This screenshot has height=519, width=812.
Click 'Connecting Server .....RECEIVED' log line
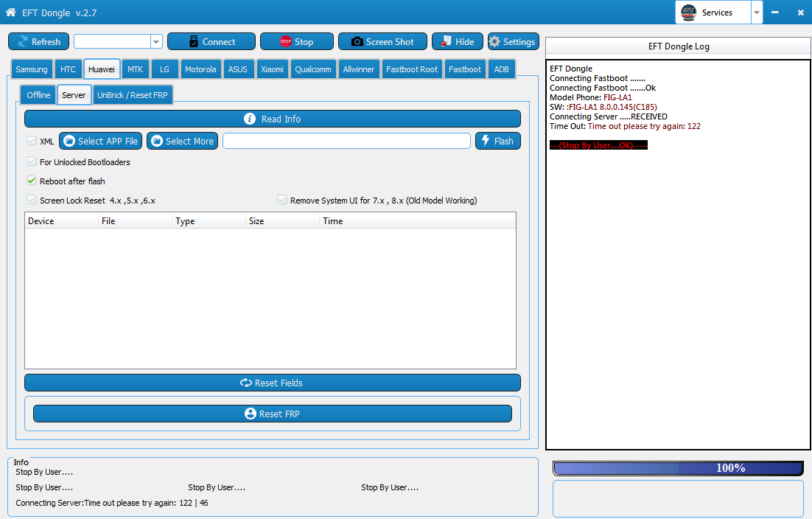609,116
